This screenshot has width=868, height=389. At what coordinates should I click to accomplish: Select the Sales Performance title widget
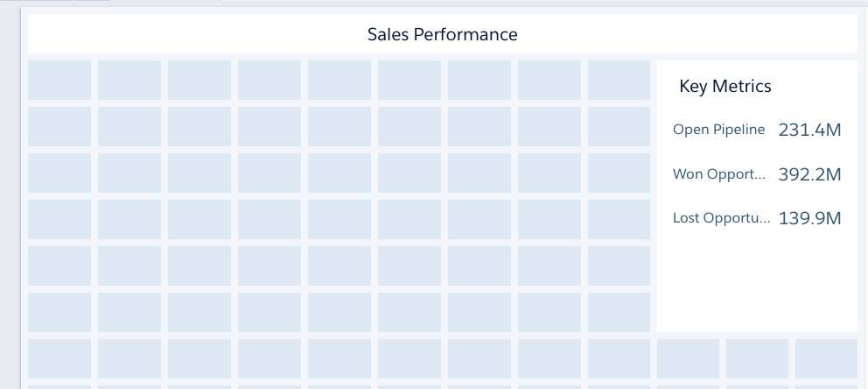(x=442, y=34)
